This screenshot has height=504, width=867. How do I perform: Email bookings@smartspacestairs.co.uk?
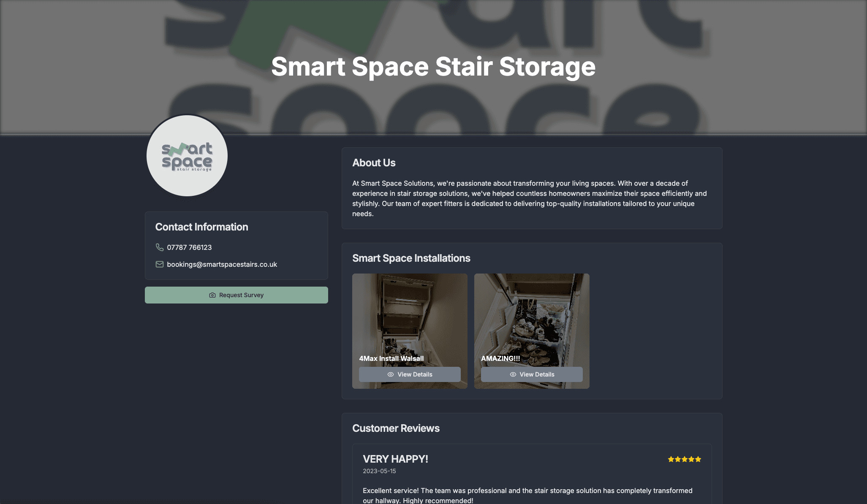click(222, 264)
